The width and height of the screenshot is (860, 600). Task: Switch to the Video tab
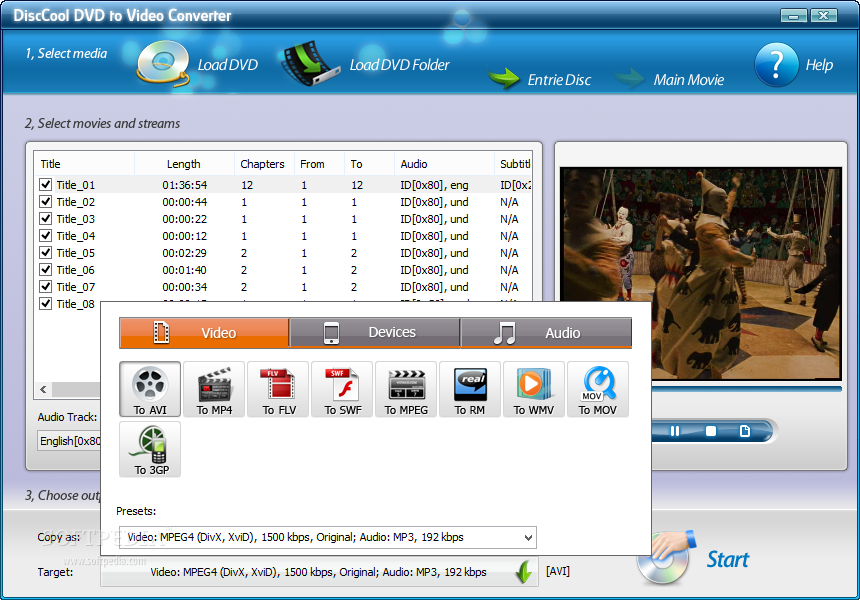click(204, 333)
